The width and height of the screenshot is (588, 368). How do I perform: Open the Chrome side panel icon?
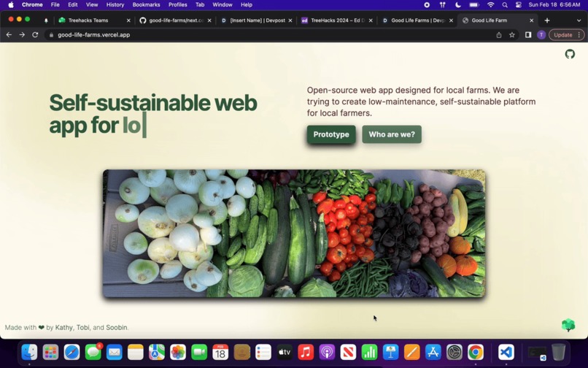[528, 35]
